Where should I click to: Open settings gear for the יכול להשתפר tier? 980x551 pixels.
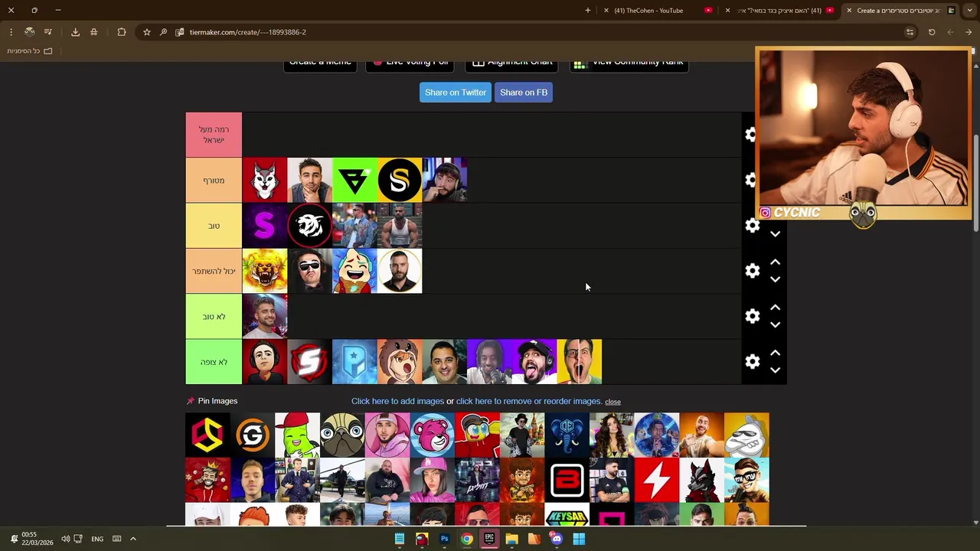coord(753,271)
